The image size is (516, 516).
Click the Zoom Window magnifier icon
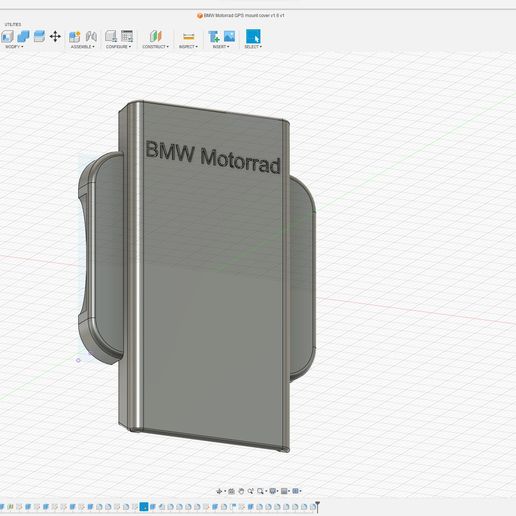tap(260, 491)
